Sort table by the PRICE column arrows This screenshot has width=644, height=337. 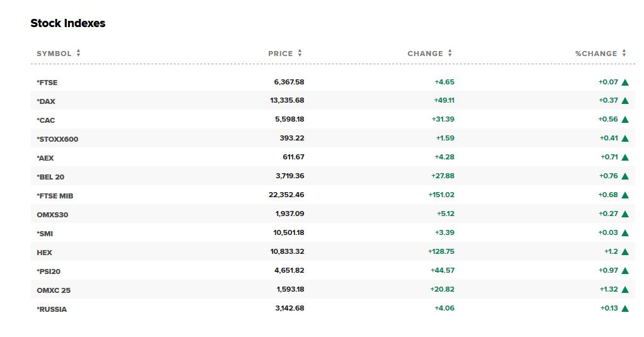pyautogui.click(x=300, y=53)
